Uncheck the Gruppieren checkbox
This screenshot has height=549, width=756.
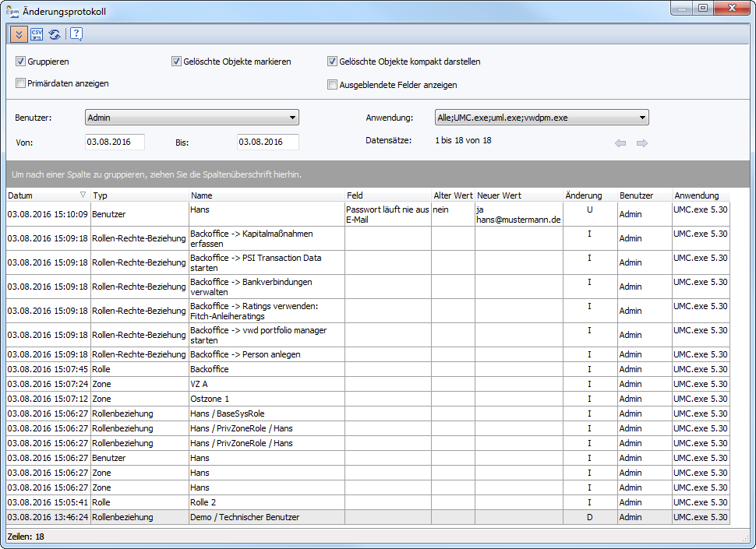coord(20,62)
